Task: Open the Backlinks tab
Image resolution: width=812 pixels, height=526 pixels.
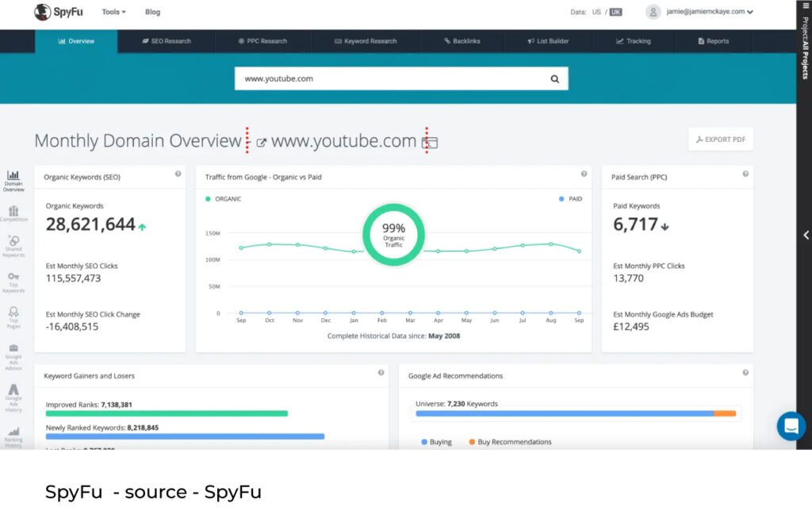Action: 462,41
